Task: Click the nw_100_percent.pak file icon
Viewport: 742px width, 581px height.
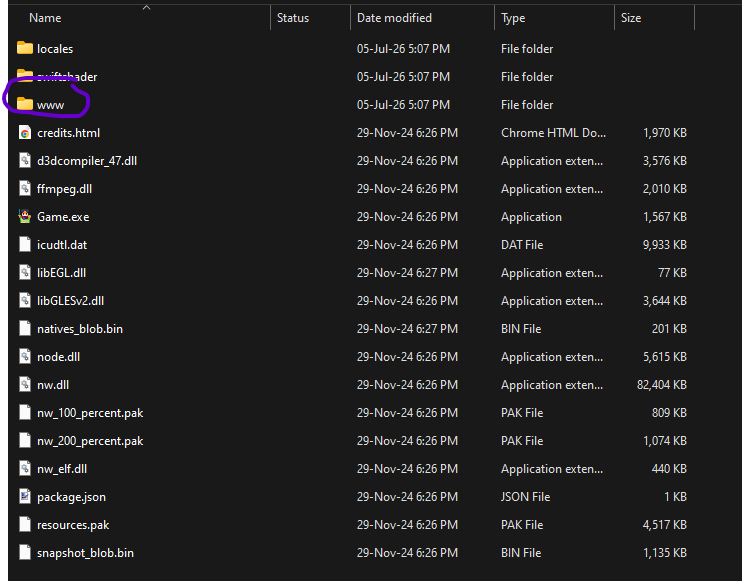Action: (25, 412)
